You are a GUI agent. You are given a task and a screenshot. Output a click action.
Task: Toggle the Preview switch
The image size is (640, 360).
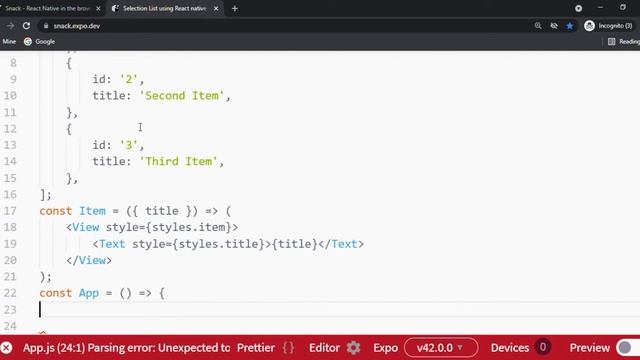[x=628, y=348]
